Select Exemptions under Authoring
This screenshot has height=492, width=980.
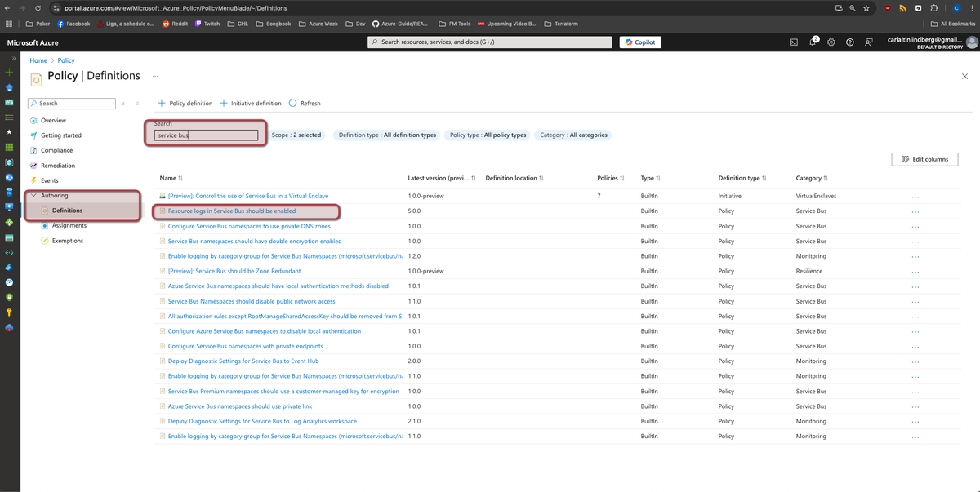(x=68, y=241)
